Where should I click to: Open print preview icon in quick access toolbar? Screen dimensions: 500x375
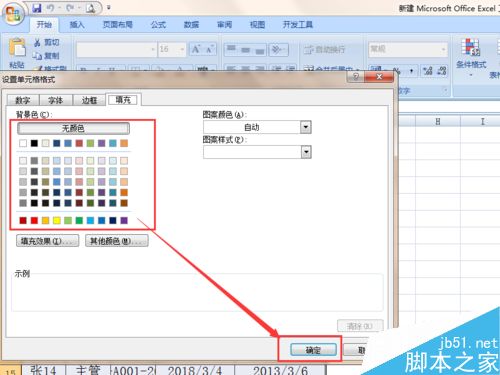click(x=90, y=8)
